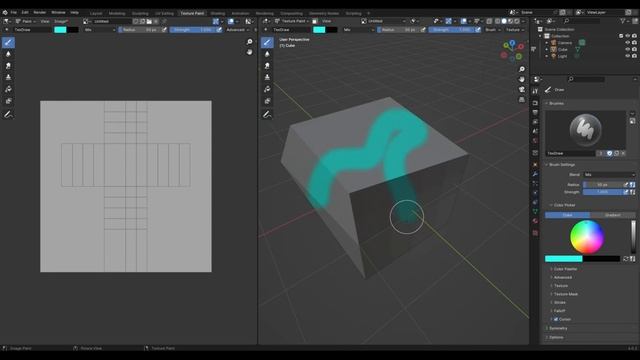Select the Soften tool in 3D viewport toolbar
The width and height of the screenshot is (640, 360).
click(267, 54)
